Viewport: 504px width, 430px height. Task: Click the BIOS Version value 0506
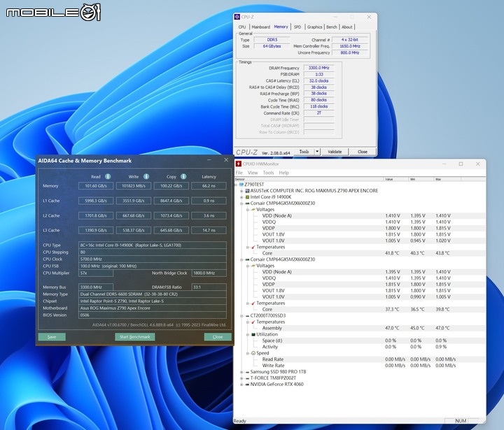pyautogui.click(x=153, y=315)
